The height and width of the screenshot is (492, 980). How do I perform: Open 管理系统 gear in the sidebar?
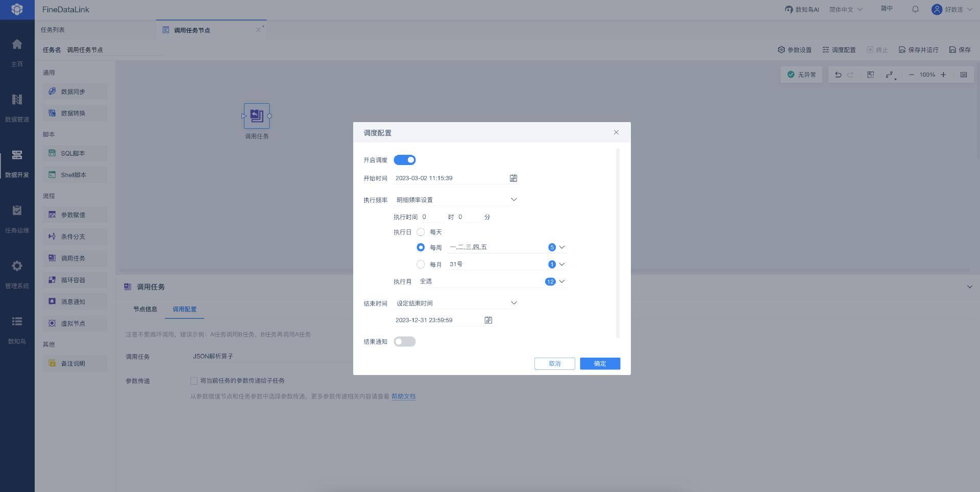17,274
